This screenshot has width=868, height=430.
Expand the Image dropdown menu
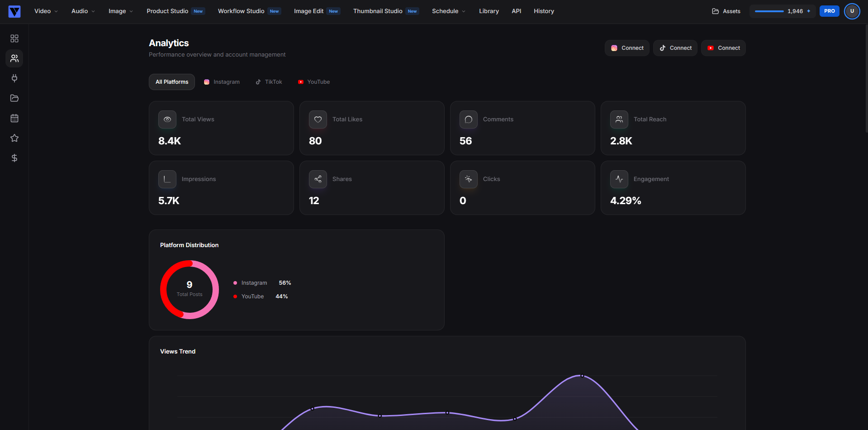(x=121, y=11)
